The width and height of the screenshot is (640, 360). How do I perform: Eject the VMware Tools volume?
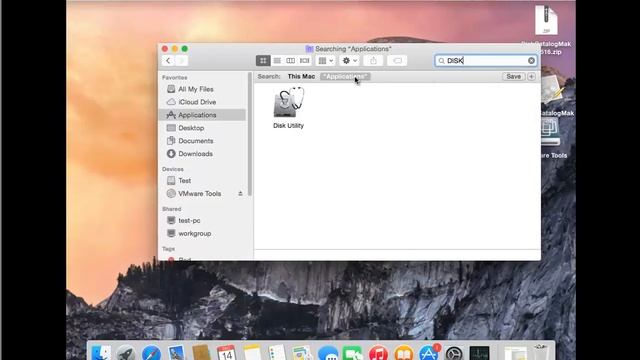240,193
